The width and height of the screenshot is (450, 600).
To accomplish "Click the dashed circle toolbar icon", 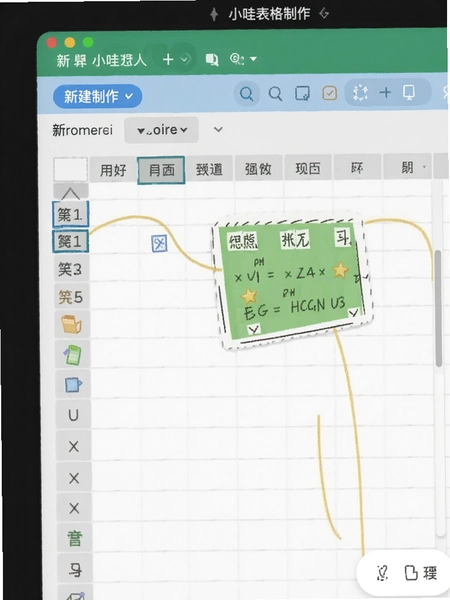I will click(x=360, y=93).
